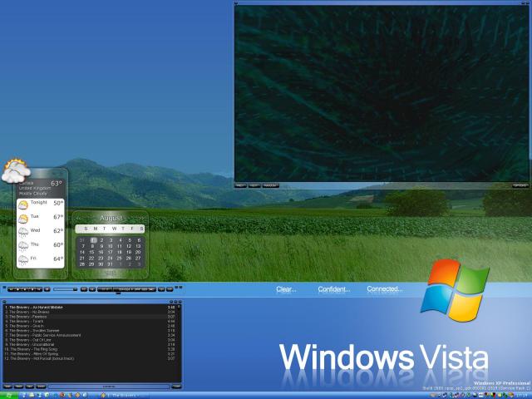Select August 27 in the calendar
Image resolution: width=532 pixels, height=399 pixels.
click(138, 259)
